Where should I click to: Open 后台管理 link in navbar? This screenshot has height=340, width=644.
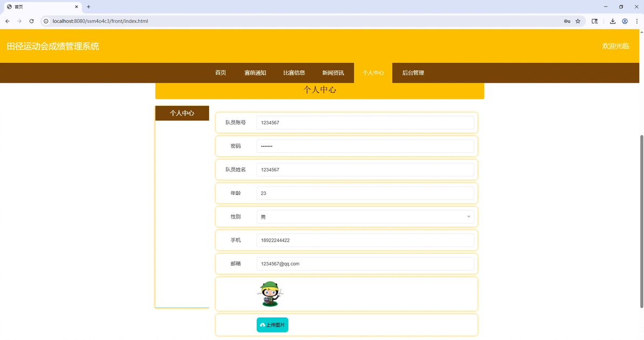tap(413, 73)
